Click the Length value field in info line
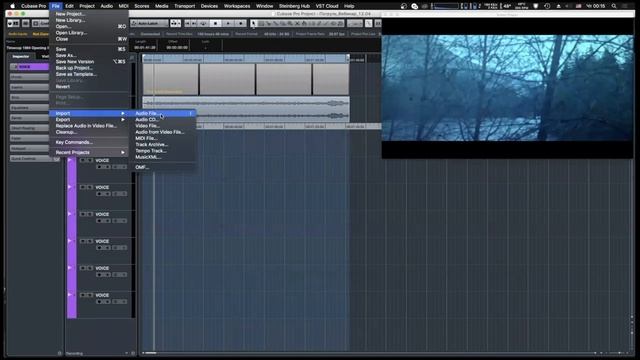Viewport: 640px width, 360px height. point(145,47)
